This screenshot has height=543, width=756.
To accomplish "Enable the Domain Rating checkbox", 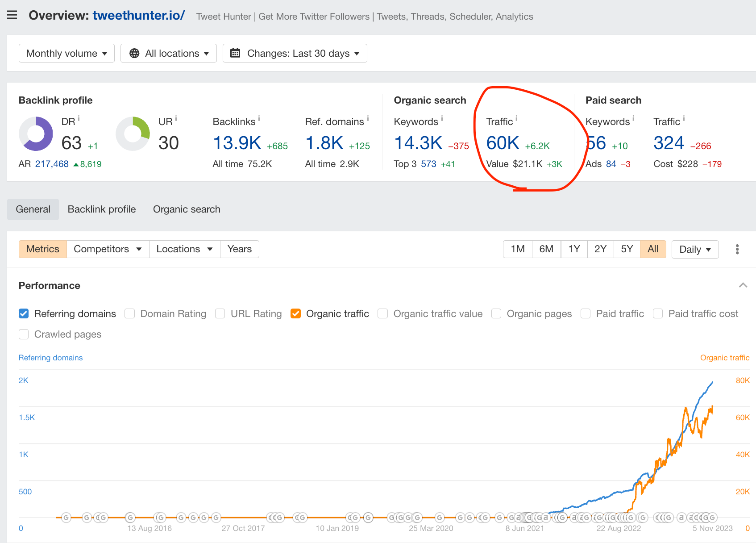I will coord(130,313).
